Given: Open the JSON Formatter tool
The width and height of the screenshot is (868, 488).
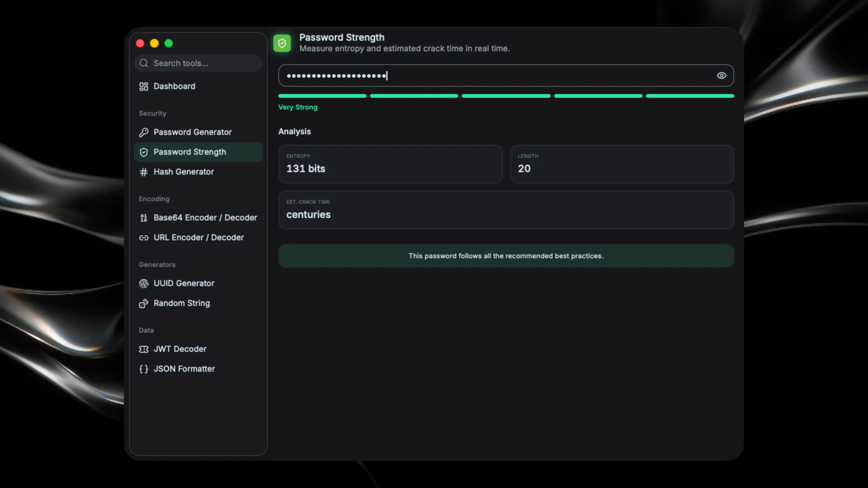Looking at the screenshot, I should click(x=198, y=369).
